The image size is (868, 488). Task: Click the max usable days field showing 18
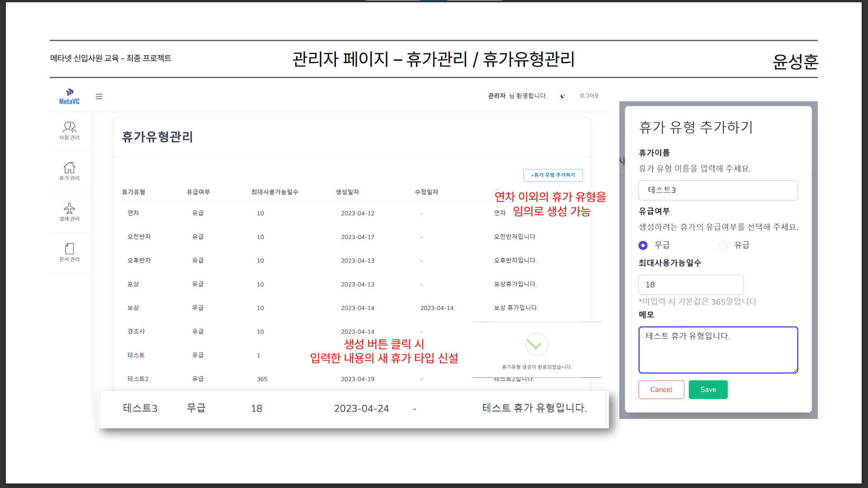(691, 285)
